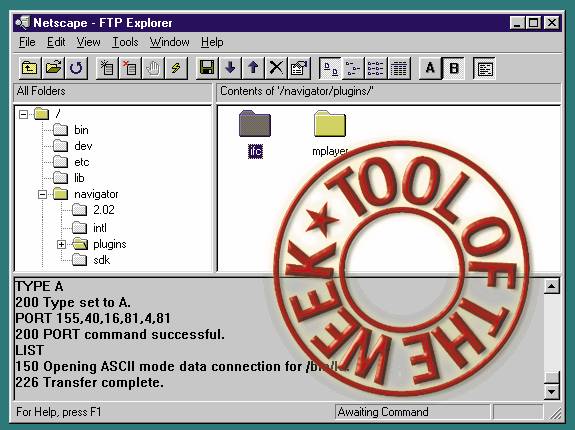Toggle ASCII transfer mode button A

click(430, 68)
